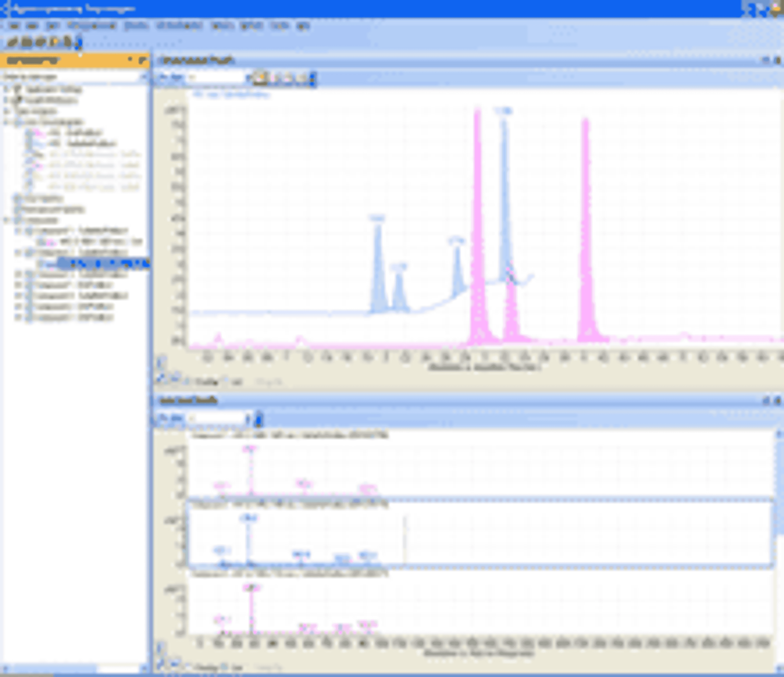Select the first TIC chromatogram under User Chromatograms
This screenshot has height=677, width=784.
coord(76,133)
